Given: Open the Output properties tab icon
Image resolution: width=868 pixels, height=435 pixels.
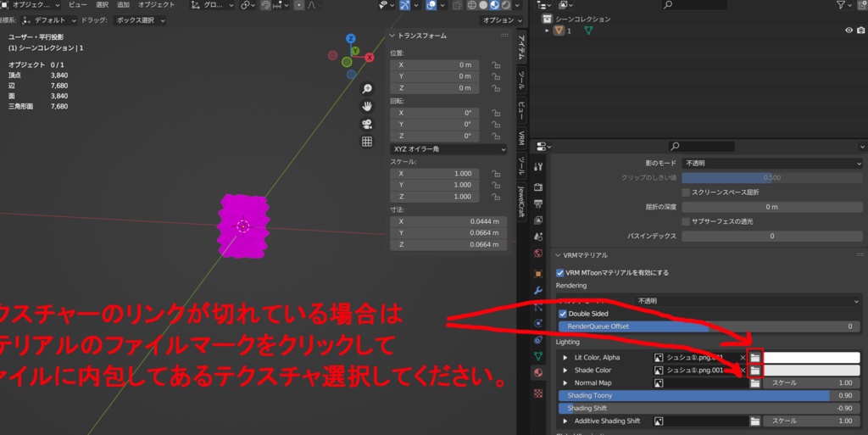Looking at the screenshot, I should (x=538, y=204).
